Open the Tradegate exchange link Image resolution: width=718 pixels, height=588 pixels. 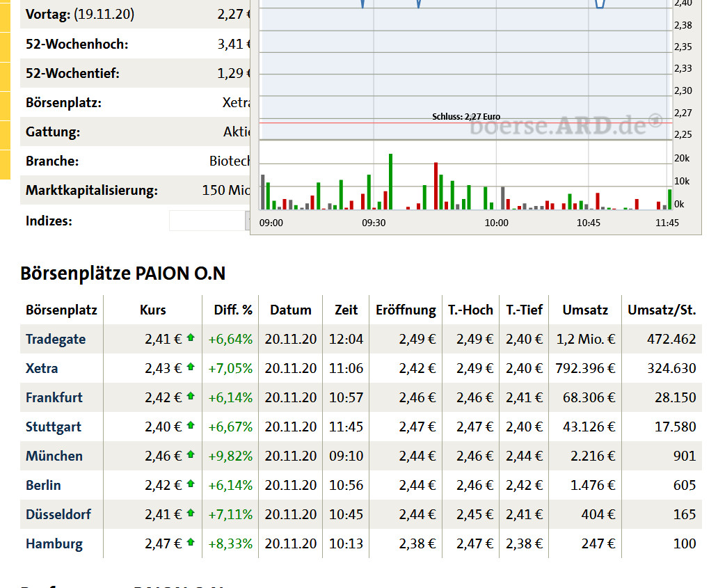56,340
